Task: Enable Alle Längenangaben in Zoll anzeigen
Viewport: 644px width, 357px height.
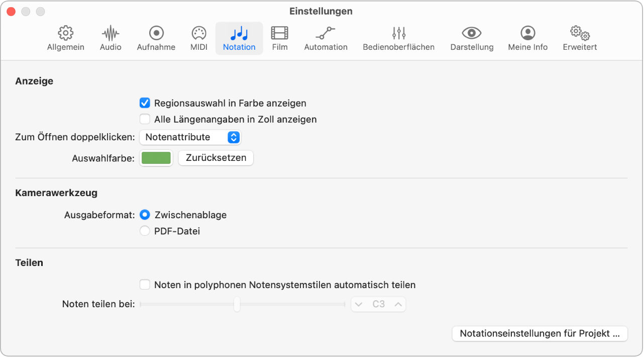Action: [145, 119]
